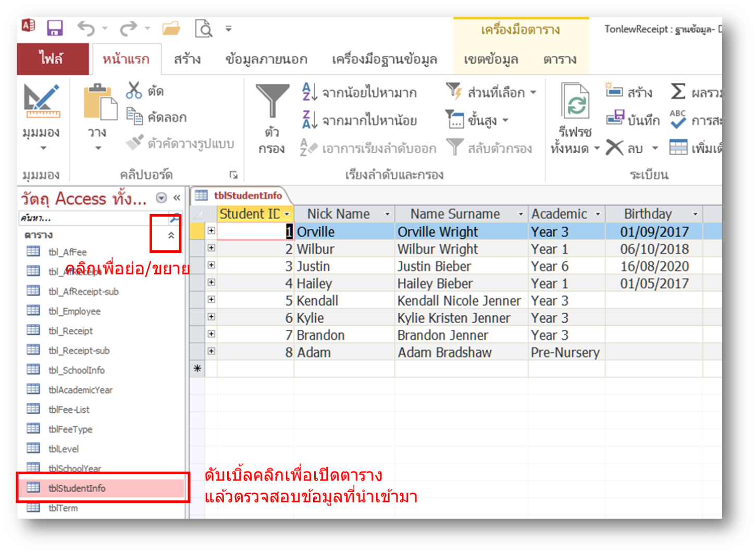Image resolution: width=756 pixels, height=553 pixels.
Task: Click the Copy (คัดลอก) icon
Action: pyautogui.click(x=134, y=117)
